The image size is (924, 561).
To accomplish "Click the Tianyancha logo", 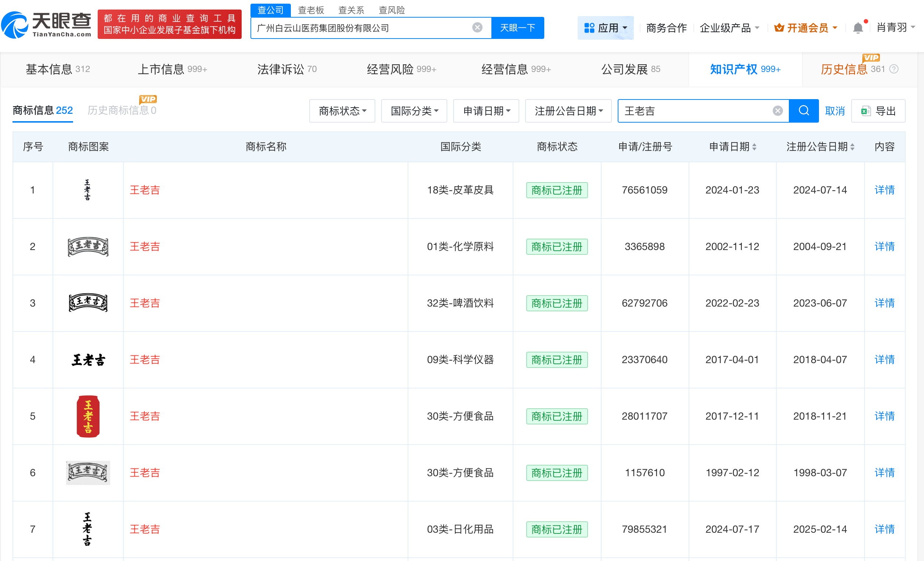I will [46, 24].
